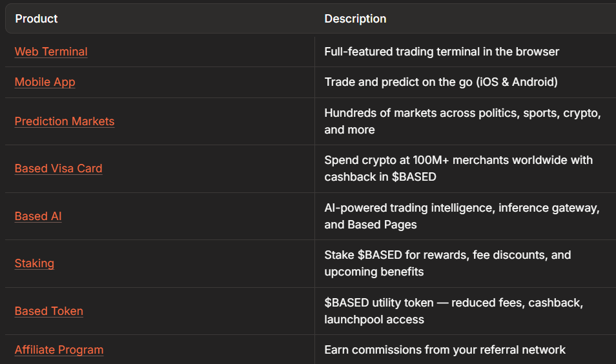Click the Staking link
Image resolution: width=616 pixels, height=364 pixels.
pyautogui.click(x=34, y=263)
